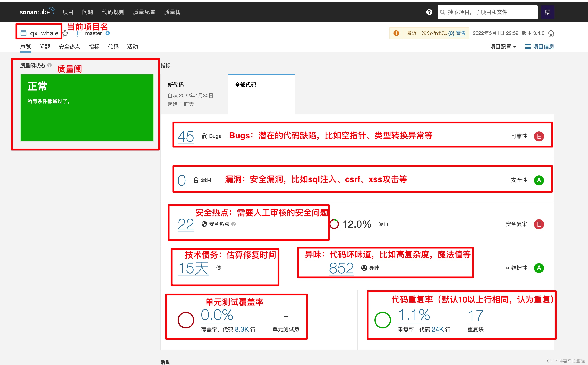Screen dimensions: 588x365
Task: Click the Bugs bug icon
Action: coord(204,136)
